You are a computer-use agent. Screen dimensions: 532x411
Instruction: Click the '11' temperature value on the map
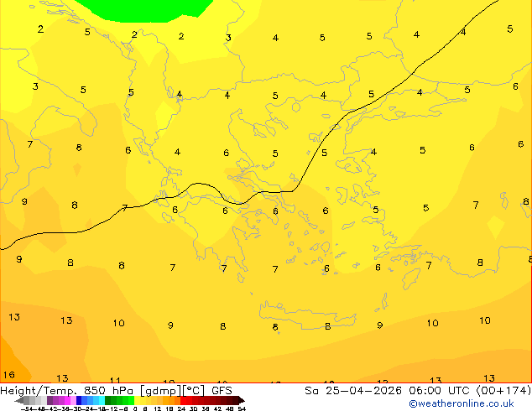pyautogui.click(x=115, y=380)
